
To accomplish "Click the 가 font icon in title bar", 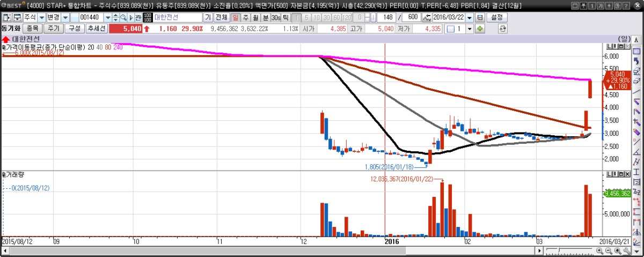I will pyautogui.click(x=601, y=5).
